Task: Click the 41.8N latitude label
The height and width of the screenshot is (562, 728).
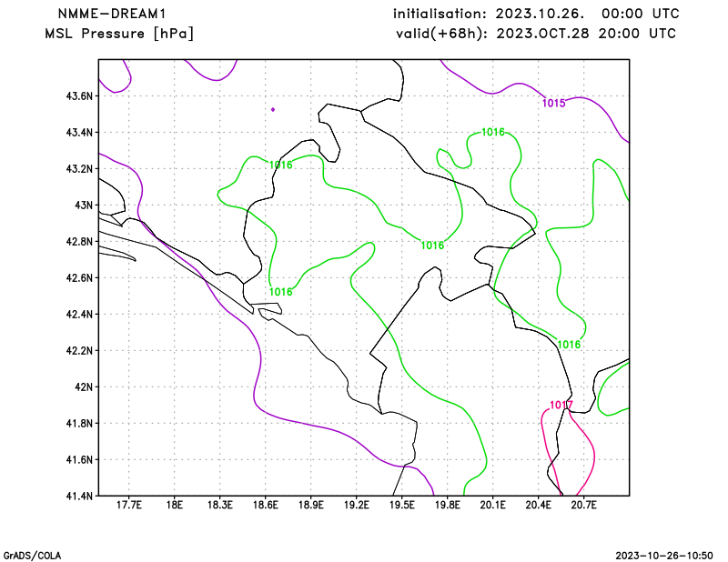Action: pyautogui.click(x=79, y=423)
